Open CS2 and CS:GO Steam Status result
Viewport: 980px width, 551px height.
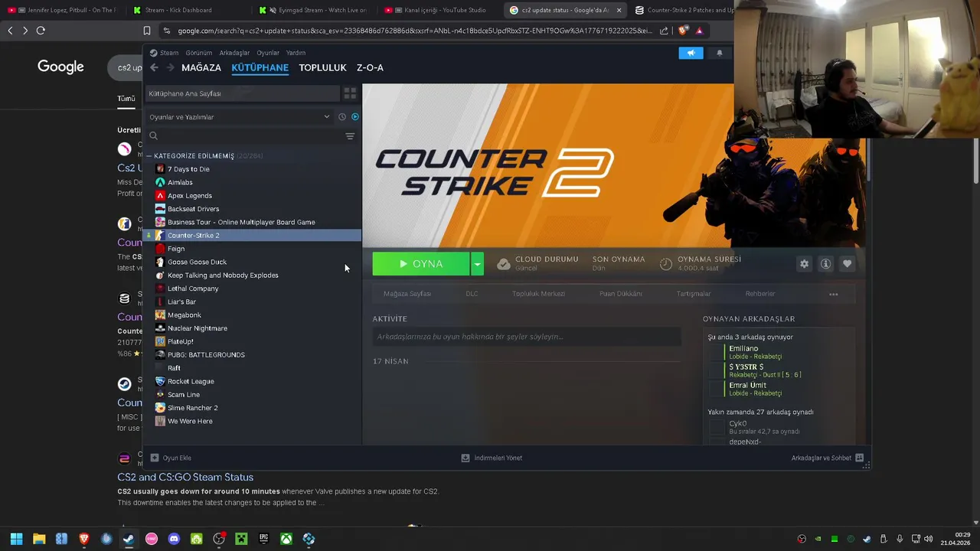tap(185, 478)
